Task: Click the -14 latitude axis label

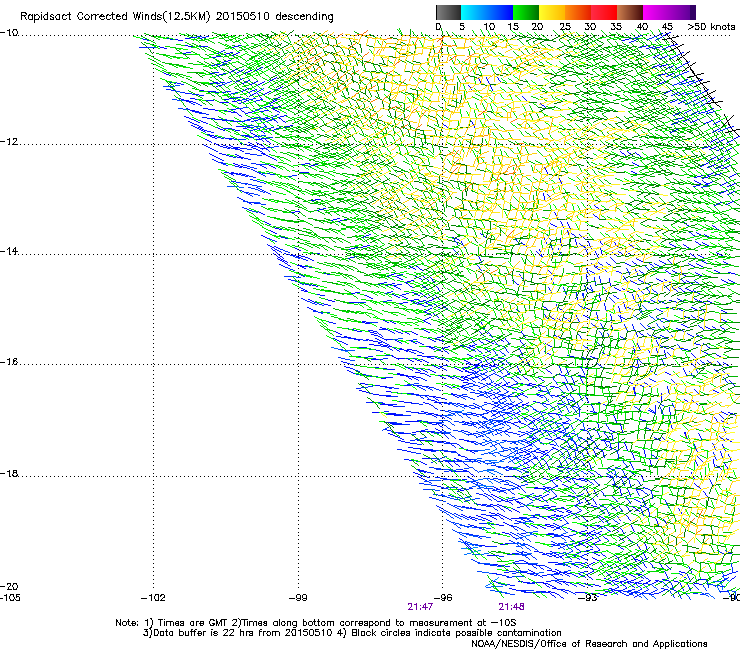Action: click(9, 251)
